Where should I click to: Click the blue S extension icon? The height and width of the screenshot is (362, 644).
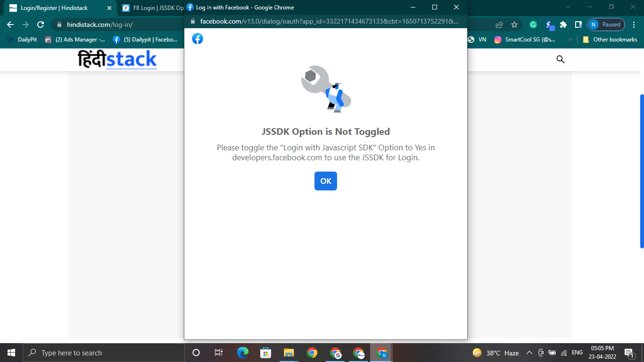(x=549, y=25)
